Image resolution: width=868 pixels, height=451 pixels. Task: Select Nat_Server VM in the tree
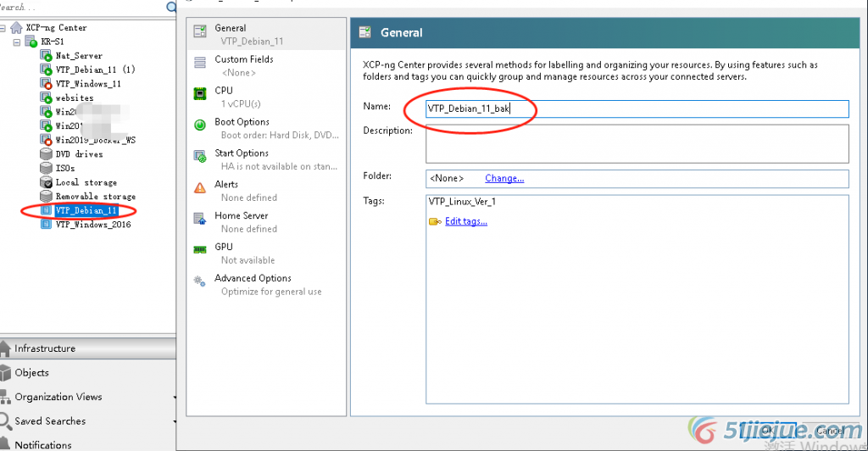pos(79,56)
